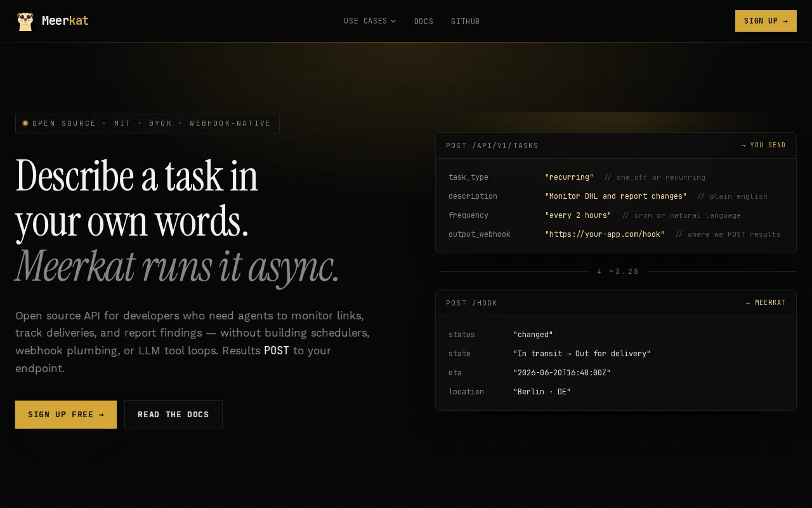This screenshot has height=508, width=812.
Task: Click the highlighted POST word in description
Action: pyautogui.click(x=277, y=351)
